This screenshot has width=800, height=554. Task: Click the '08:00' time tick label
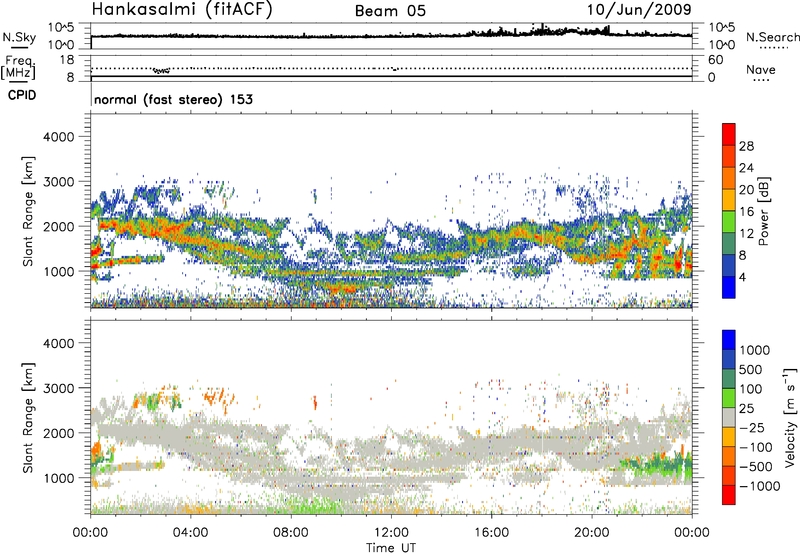[x=291, y=533]
